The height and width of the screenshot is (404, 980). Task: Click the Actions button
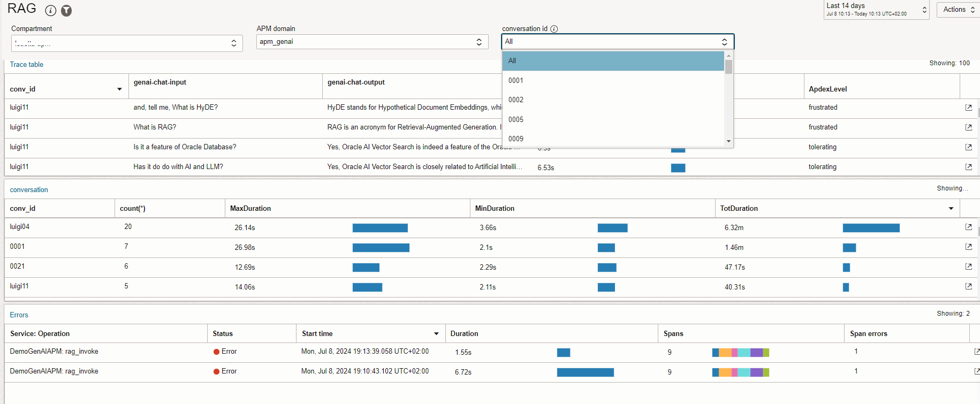click(958, 10)
